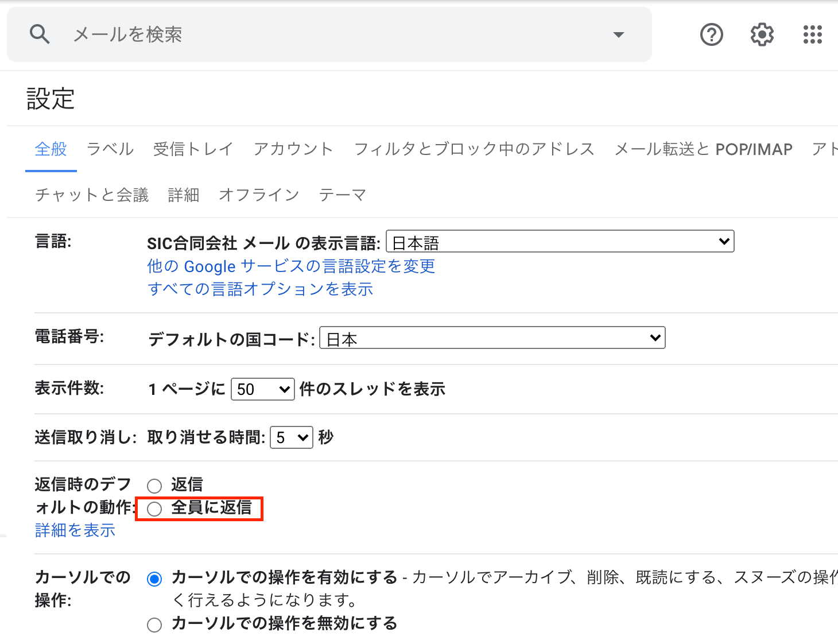Enable cursor actions radio option
The image size is (838, 644).
pyautogui.click(x=154, y=579)
